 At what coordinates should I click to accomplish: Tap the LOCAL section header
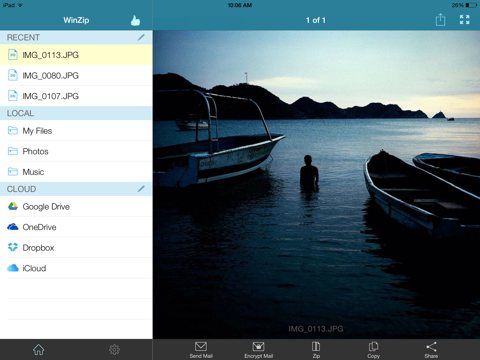[x=76, y=113]
